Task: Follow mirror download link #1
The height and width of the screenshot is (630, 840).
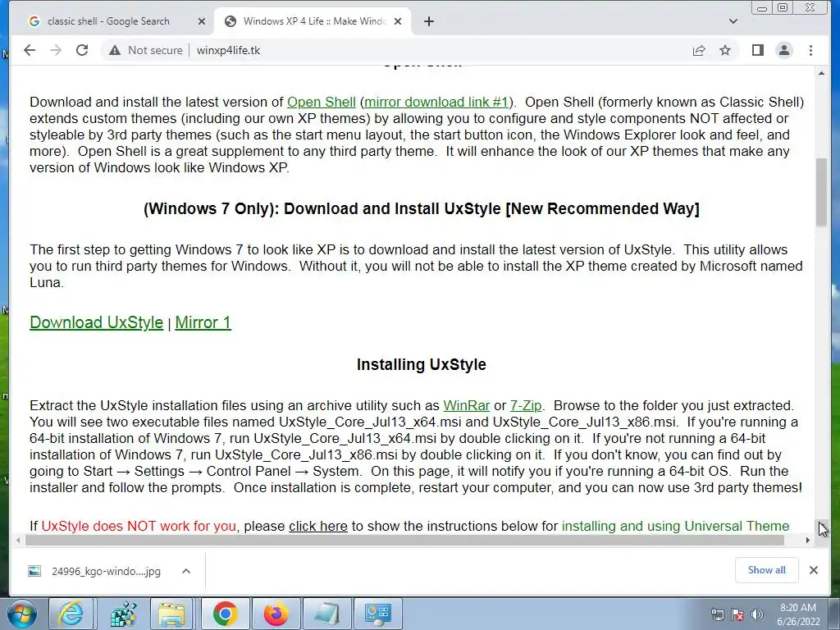Action: [436, 102]
